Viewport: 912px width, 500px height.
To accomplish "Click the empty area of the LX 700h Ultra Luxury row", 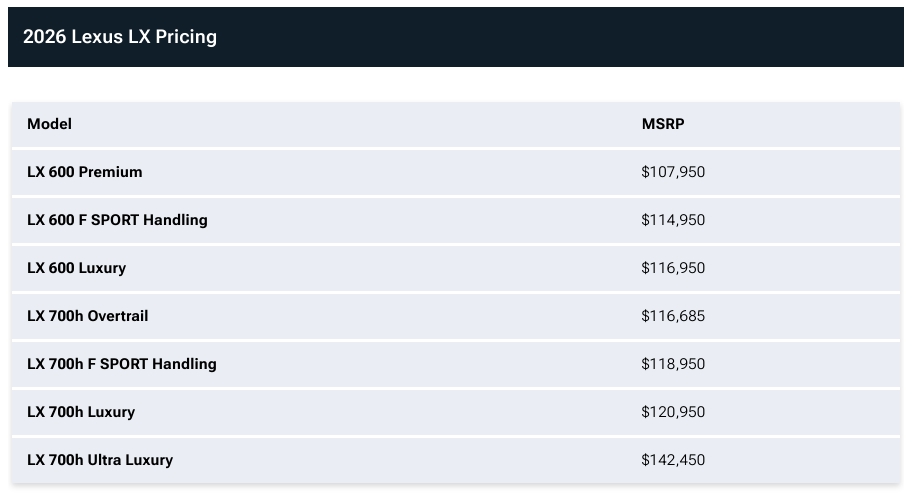I will [407, 460].
